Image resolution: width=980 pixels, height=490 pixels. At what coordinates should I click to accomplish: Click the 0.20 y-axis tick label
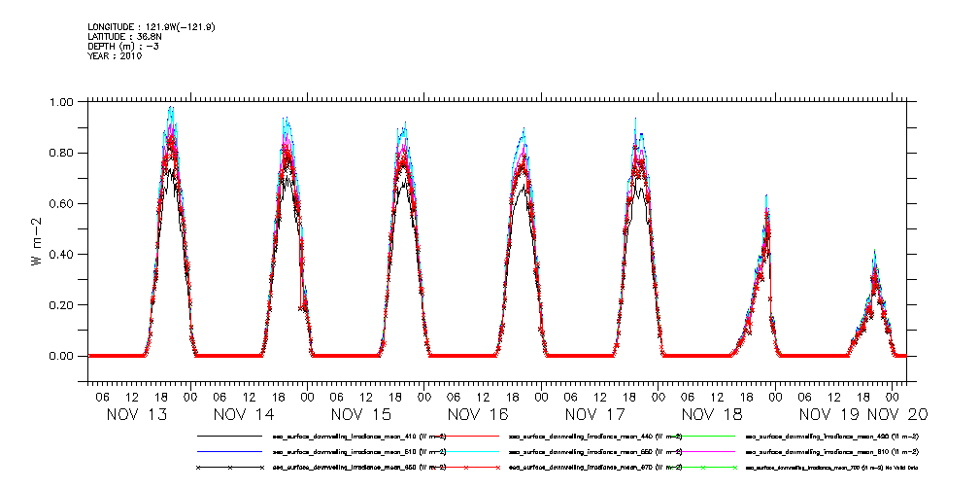click(63, 304)
